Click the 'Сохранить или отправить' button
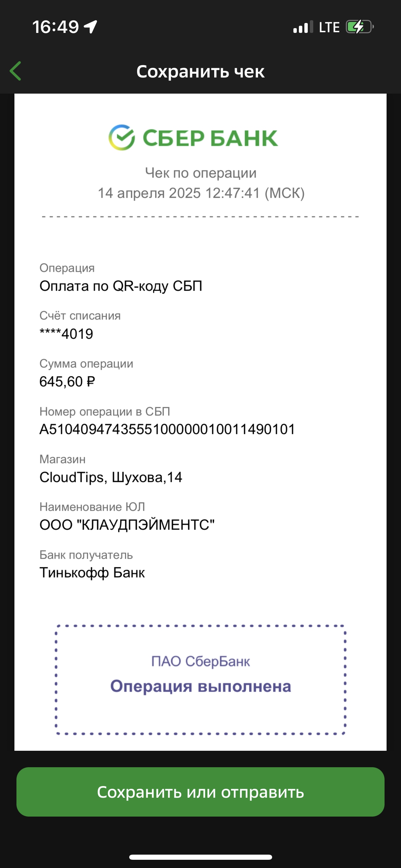The height and width of the screenshot is (868, 401). coord(200,792)
